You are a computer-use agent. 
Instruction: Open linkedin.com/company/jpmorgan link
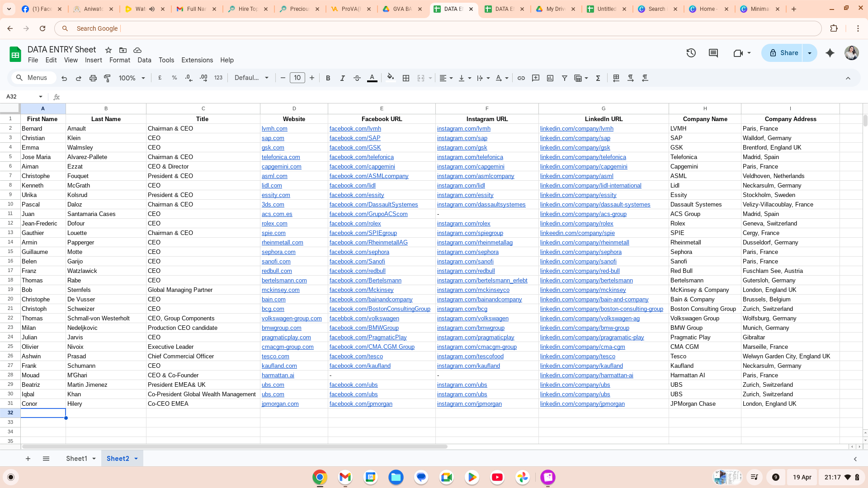point(582,404)
